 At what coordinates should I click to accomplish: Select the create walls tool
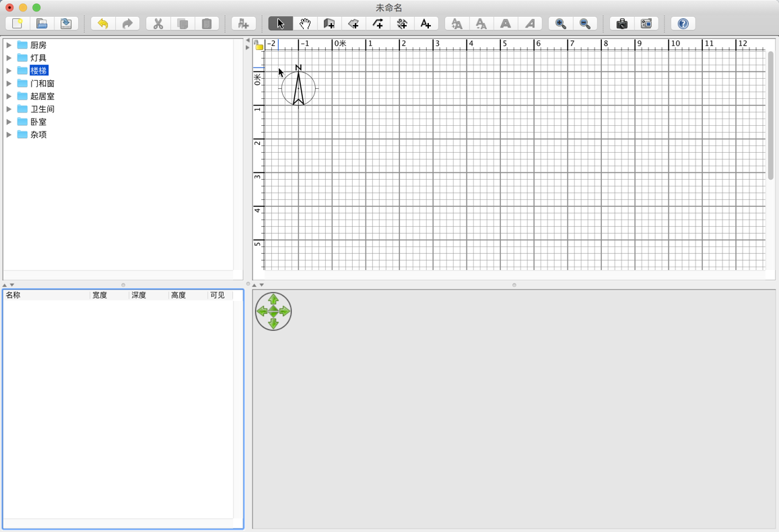click(x=329, y=24)
